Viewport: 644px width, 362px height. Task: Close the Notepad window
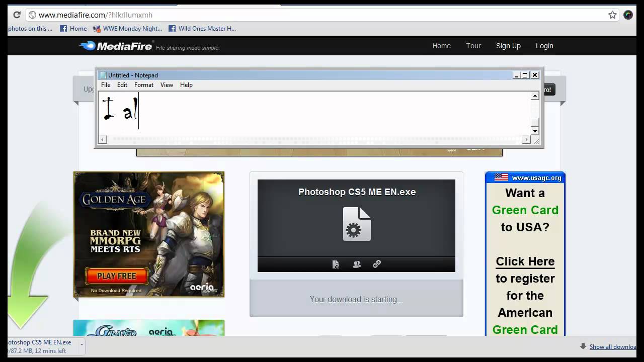(x=535, y=75)
